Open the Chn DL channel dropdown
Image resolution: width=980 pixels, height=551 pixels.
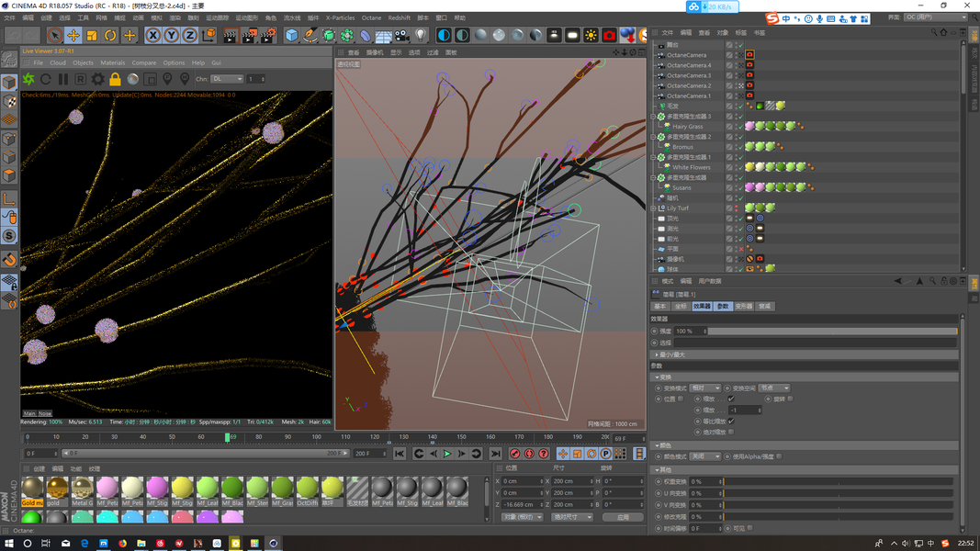pos(227,79)
